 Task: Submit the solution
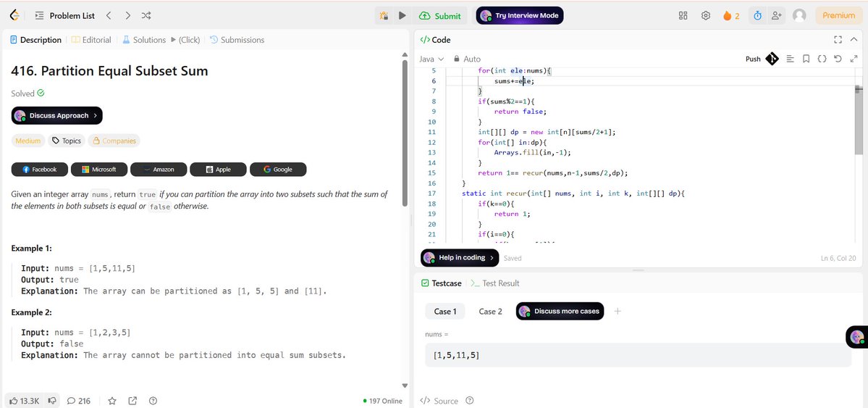click(x=440, y=15)
